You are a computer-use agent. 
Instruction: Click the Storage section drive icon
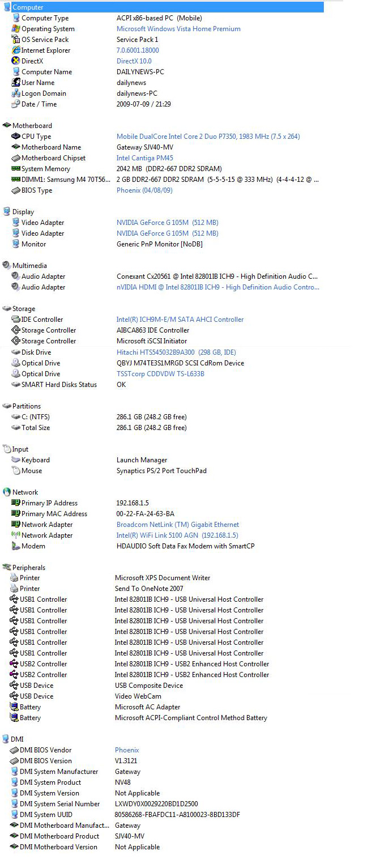7,309
